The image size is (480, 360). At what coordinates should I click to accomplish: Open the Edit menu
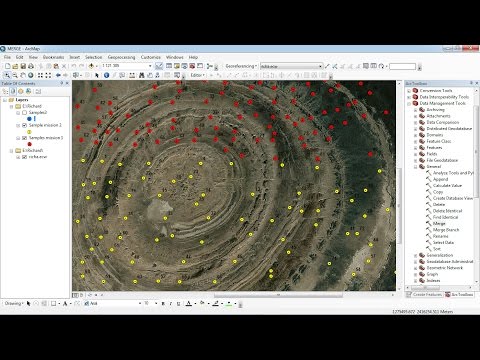(20, 57)
